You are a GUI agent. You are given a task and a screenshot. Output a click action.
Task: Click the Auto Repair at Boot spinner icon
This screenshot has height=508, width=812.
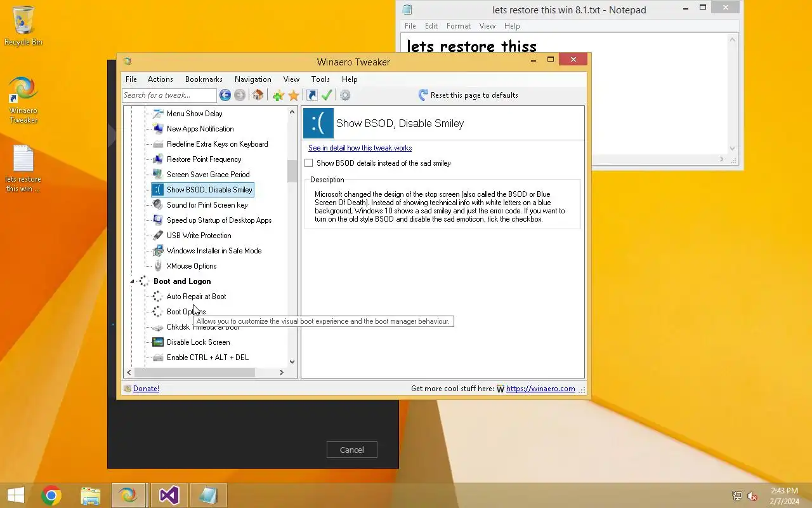coord(158,297)
